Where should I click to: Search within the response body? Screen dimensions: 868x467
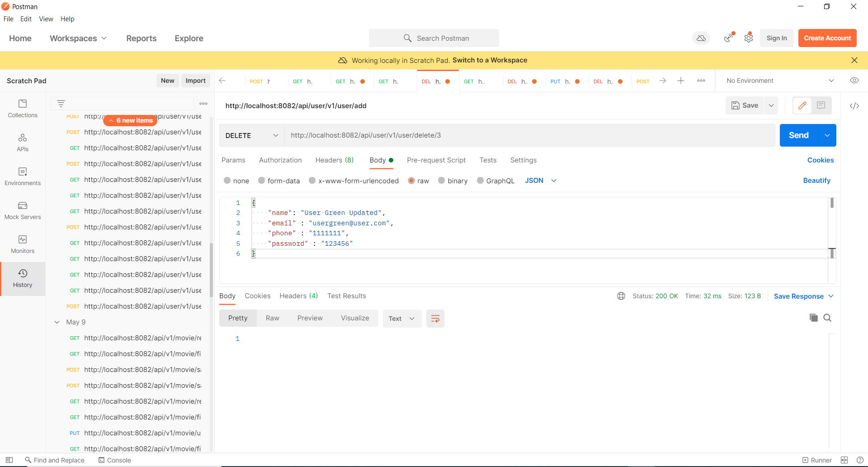pos(827,318)
